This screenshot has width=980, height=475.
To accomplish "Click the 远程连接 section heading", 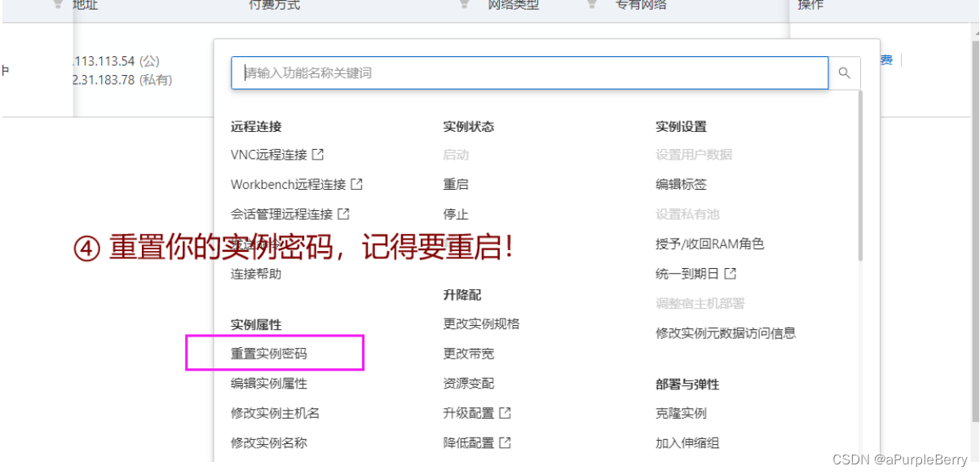I will 256,126.
